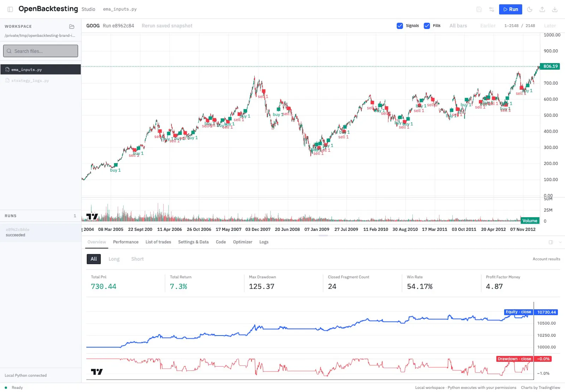Toggle bottom panel layout icon
The height and width of the screenshot is (392, 565).
551,242
